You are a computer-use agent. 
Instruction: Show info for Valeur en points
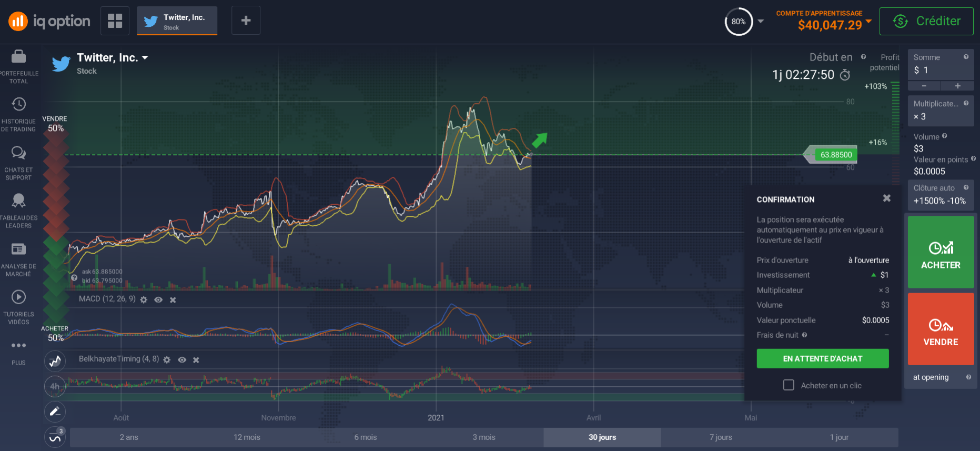click(x=973, y=158)
